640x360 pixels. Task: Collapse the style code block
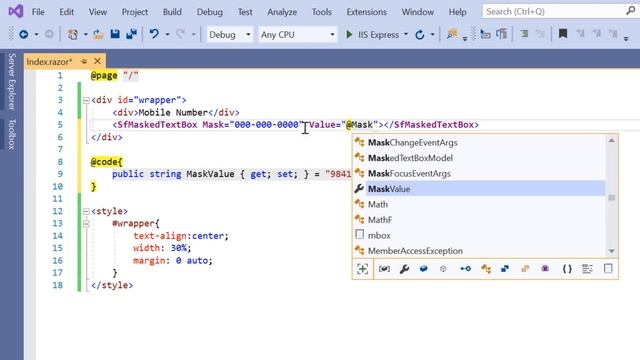(86, 211)
